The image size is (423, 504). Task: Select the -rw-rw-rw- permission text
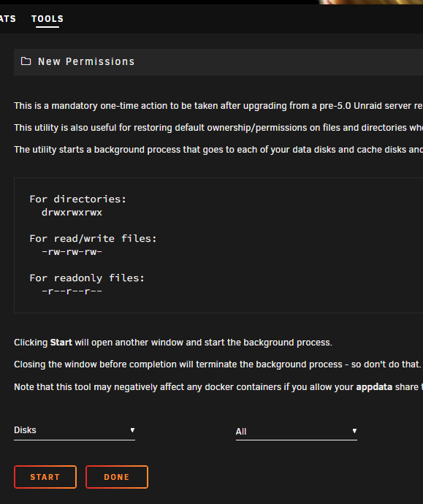(x=72, y=252)
